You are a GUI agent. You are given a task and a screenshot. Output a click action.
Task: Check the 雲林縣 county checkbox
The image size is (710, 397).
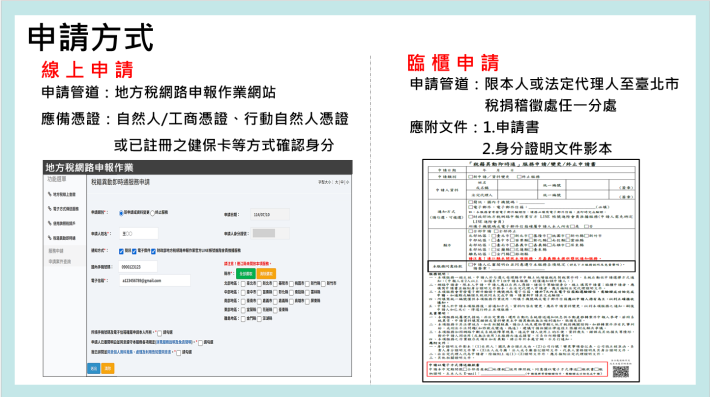(307, 292)
